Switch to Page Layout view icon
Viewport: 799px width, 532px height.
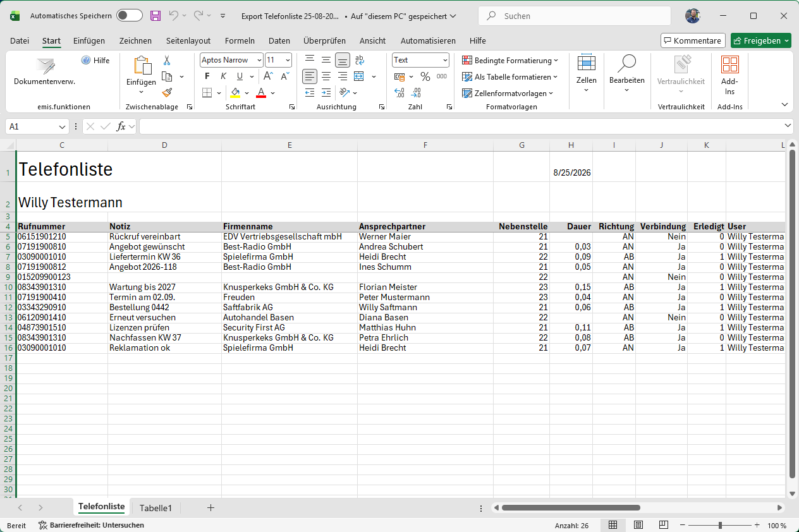638,525
